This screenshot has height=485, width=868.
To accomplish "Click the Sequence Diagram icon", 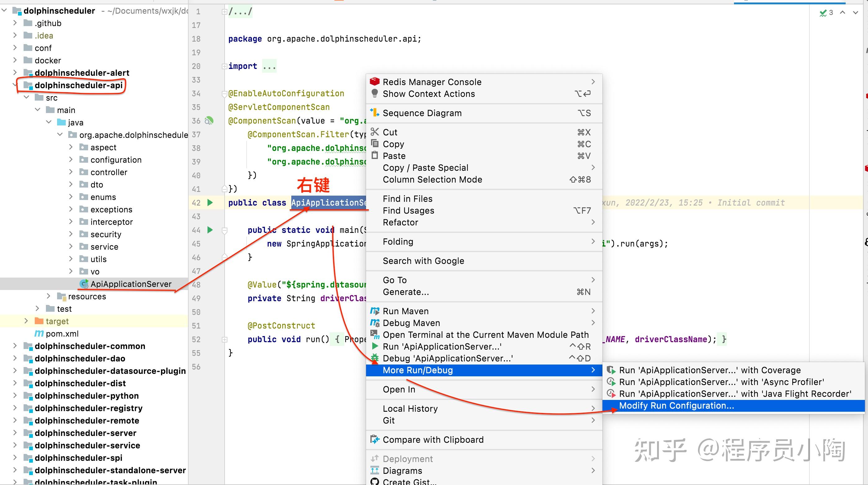I will click(x=375, y=113).
